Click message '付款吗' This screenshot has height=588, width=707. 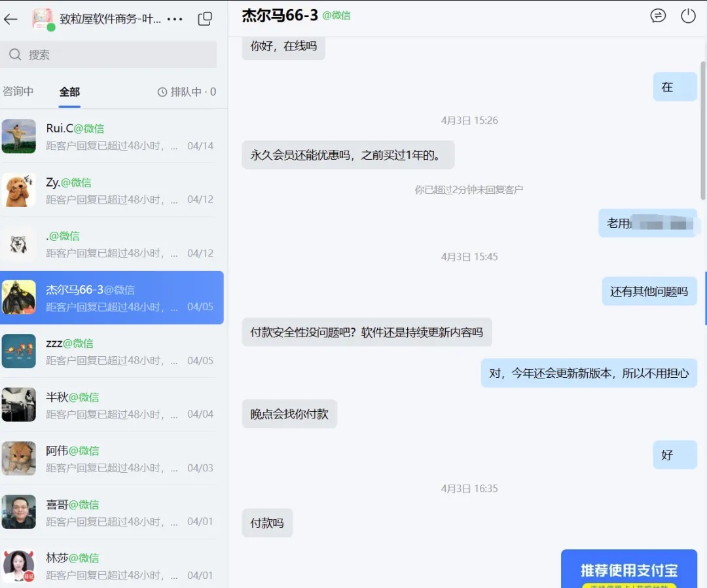click(x=267, y=523)
